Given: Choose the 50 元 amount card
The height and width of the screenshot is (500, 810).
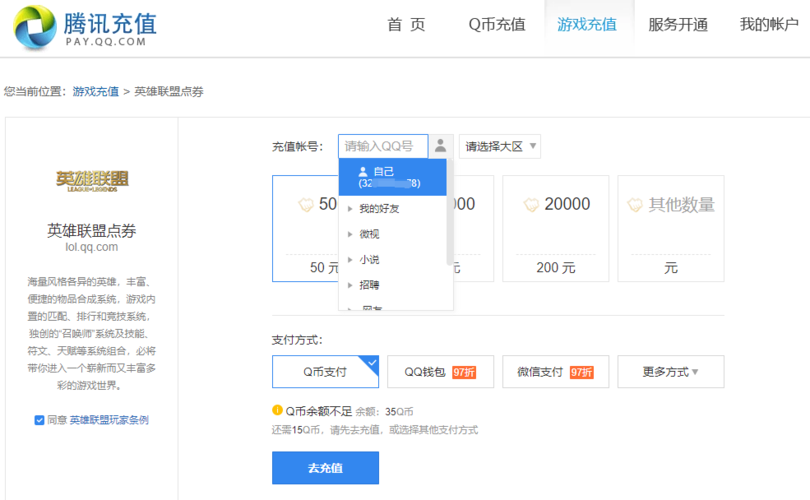Looking at the screenshot, I should pos(305,228).
